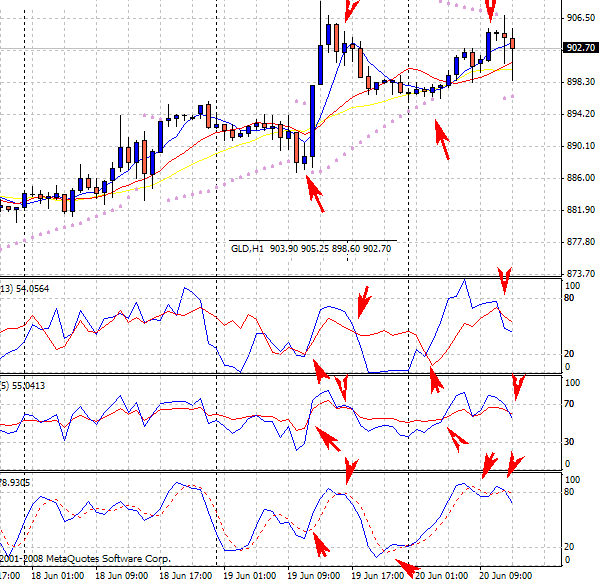Click red arrow under the 20 Jun 01:00 price dip

440,141
